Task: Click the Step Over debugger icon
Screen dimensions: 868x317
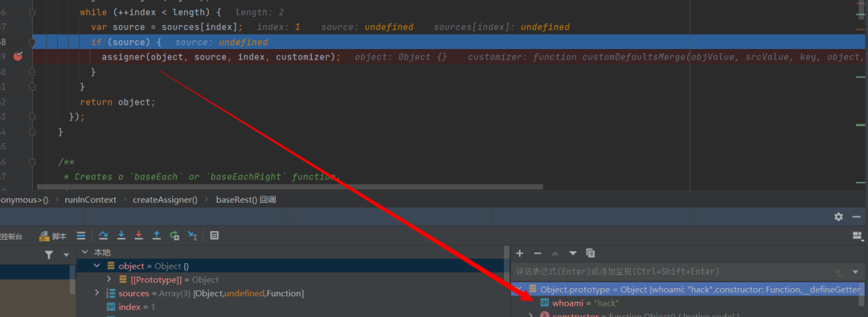Action: 103,236
